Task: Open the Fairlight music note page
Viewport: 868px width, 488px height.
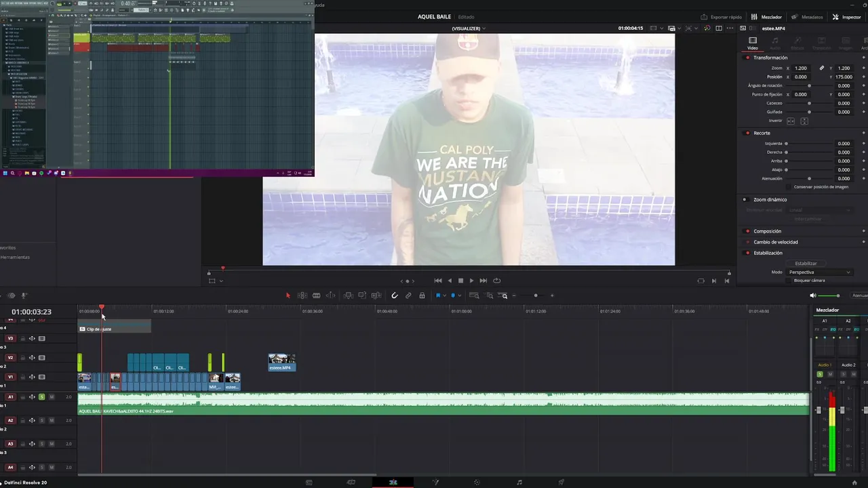Action: coord(519,483)
